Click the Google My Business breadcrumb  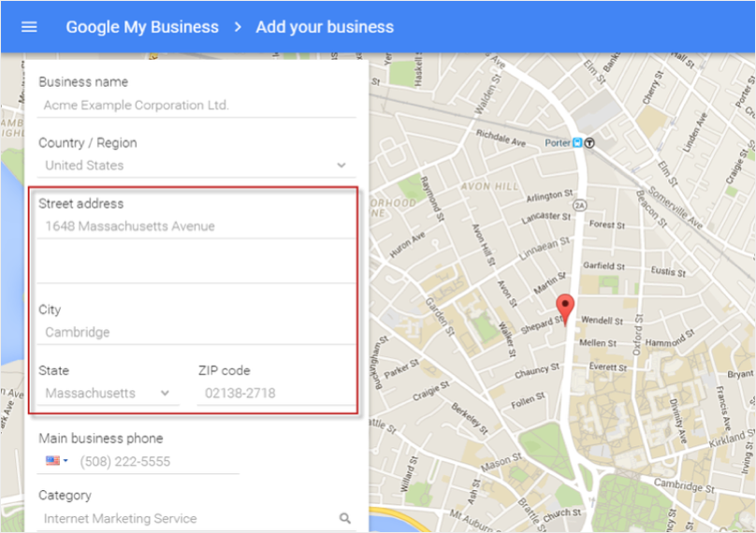tap(142, 27)
